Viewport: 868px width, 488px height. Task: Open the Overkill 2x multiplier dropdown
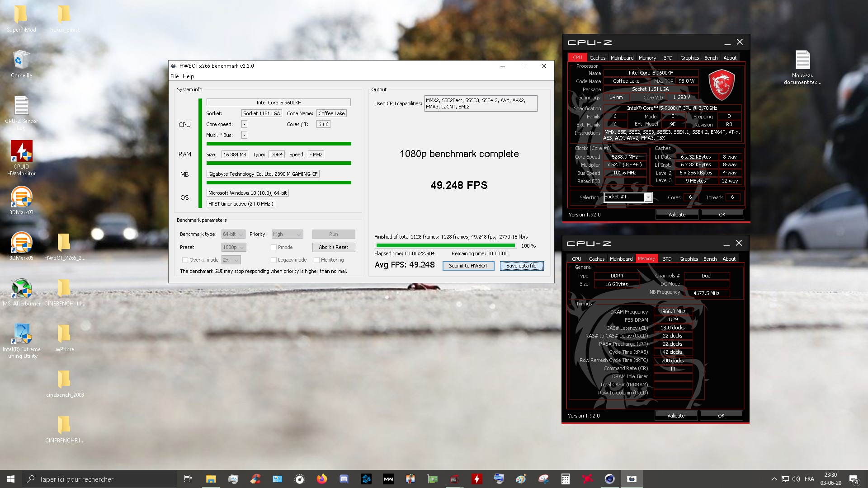(231, 260)
